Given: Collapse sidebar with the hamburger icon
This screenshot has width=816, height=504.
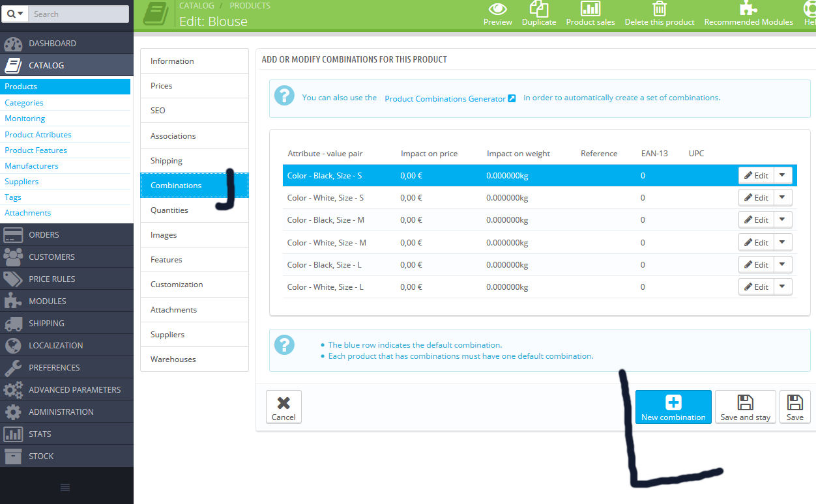Looking at the screenshot, I should click(65, 488).
